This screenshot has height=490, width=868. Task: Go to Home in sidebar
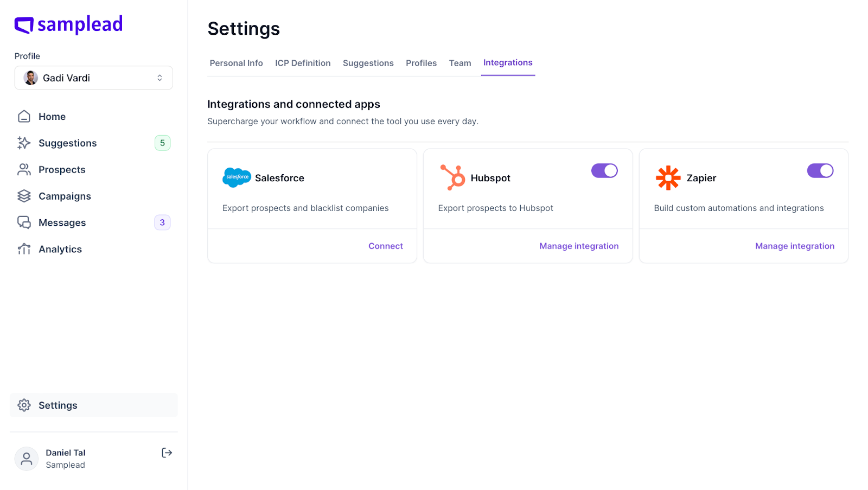[94, 116]
